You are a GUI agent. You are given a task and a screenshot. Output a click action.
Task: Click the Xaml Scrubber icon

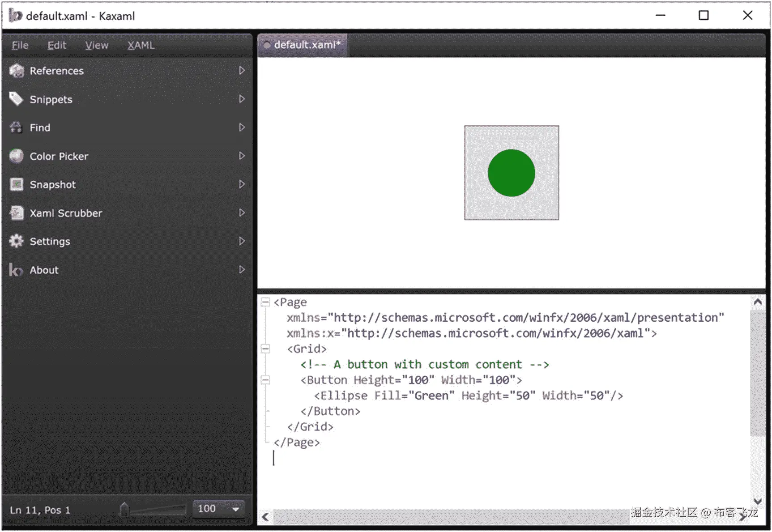coord(17,213)
